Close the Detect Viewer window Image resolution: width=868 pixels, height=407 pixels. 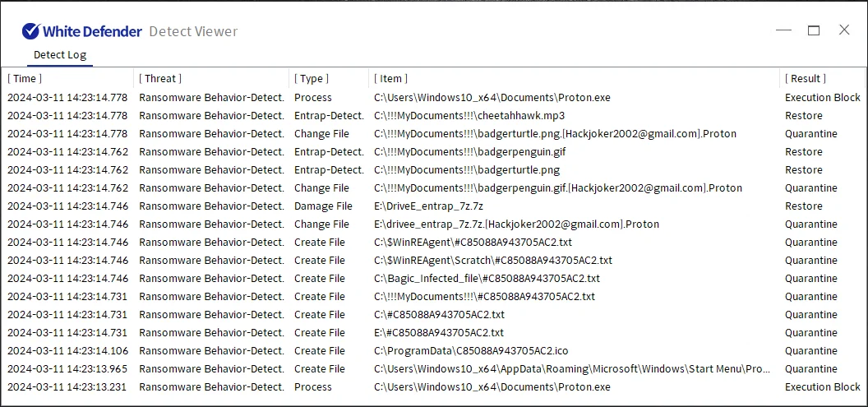pyautogui.click(x=844, y=30)
